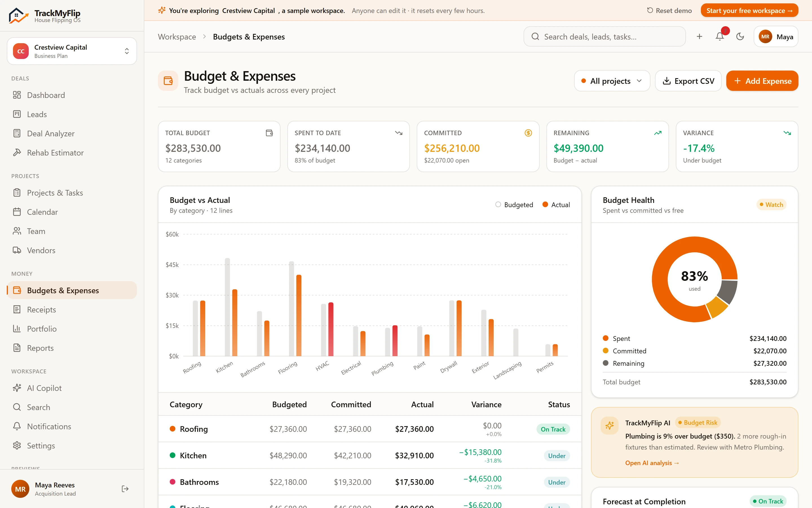Open the All projects dropdown
The height and width of the screenshot is (508, 812).
(x=612, y=81)
